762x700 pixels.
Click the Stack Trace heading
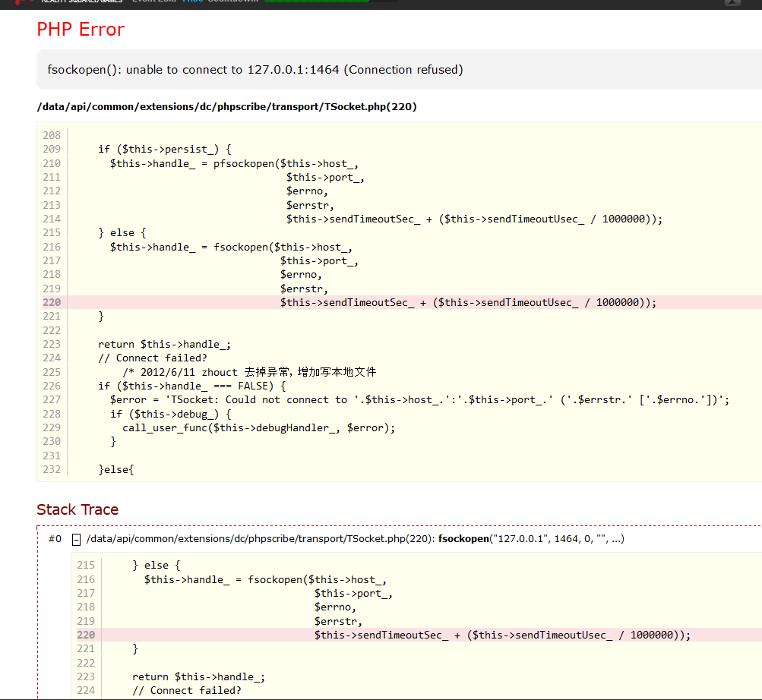coord(77,509)
